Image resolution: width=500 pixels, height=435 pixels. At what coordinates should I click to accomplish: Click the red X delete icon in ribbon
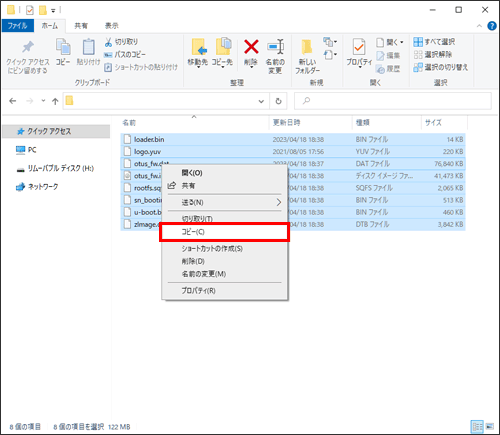[251, 47]
